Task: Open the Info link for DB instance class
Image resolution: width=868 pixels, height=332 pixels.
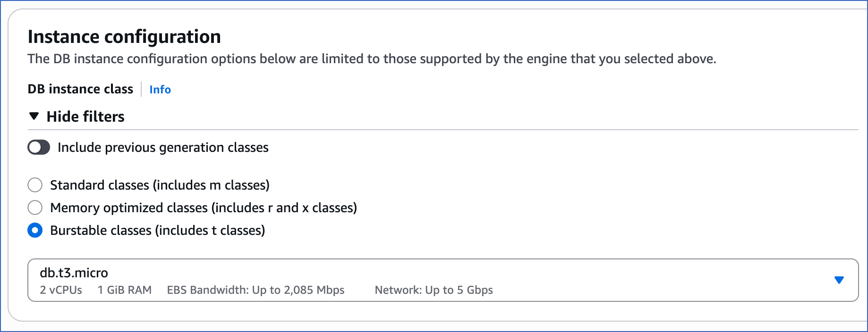Action: pos(160,89)
